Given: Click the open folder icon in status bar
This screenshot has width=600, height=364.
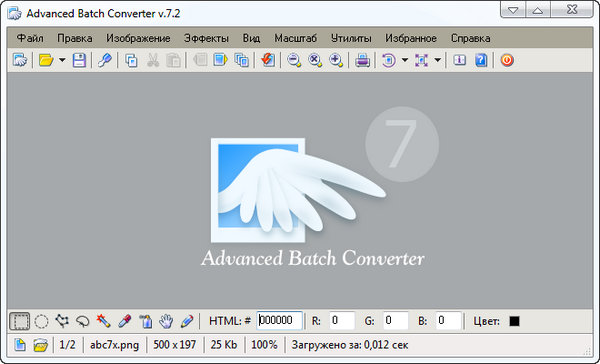Looking at the screenshot, I should click(x=41, y=345).
